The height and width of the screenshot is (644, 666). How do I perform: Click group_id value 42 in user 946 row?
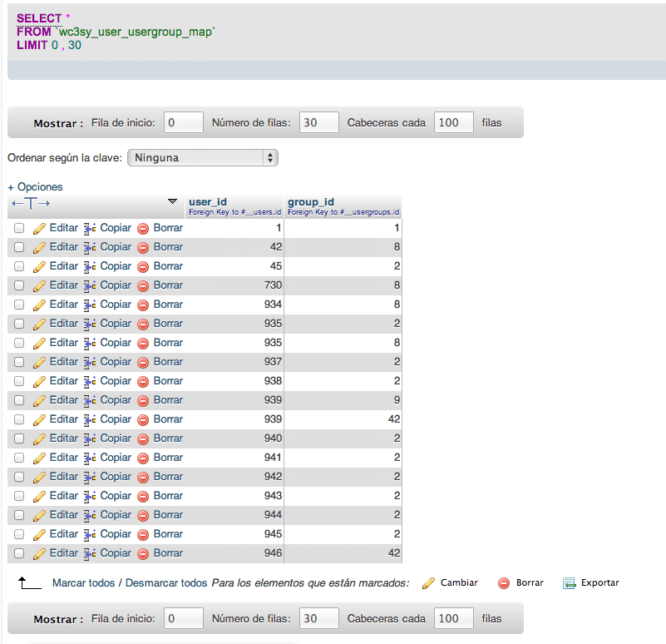pos(394,553)
